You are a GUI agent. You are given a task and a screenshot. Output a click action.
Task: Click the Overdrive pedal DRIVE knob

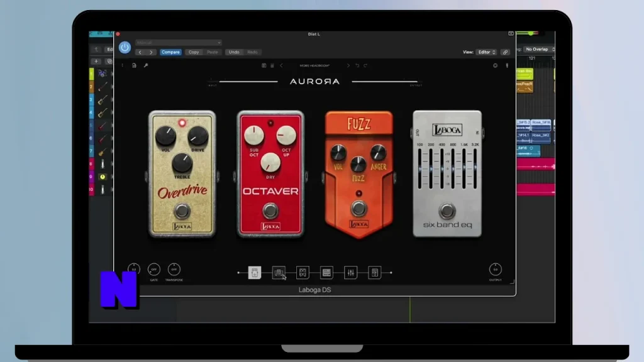click(197, 136)
